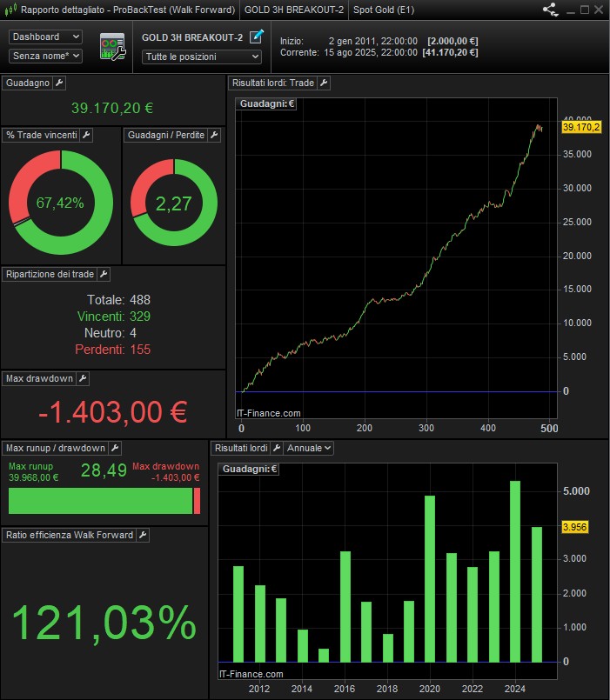
Task: Select the GOLD 3H BREAKOUT-2 title bar segment
Action: (293, 10)
